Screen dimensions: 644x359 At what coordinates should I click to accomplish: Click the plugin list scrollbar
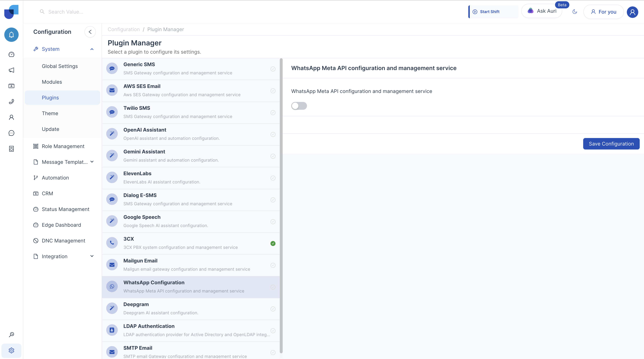[x=281, y=206]
